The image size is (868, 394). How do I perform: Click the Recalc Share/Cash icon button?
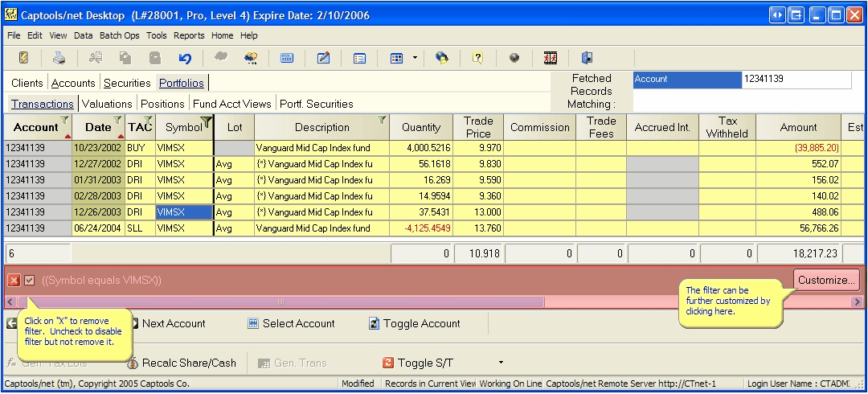[133, 363]
